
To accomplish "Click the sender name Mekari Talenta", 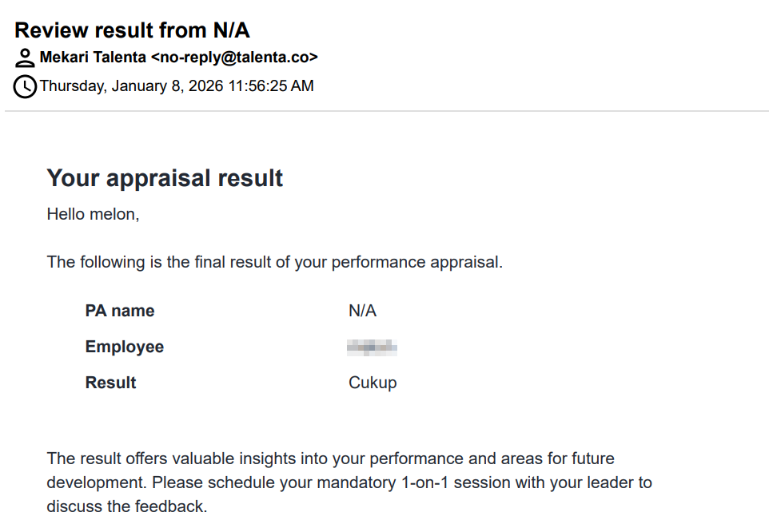I will tap(93, 58).
